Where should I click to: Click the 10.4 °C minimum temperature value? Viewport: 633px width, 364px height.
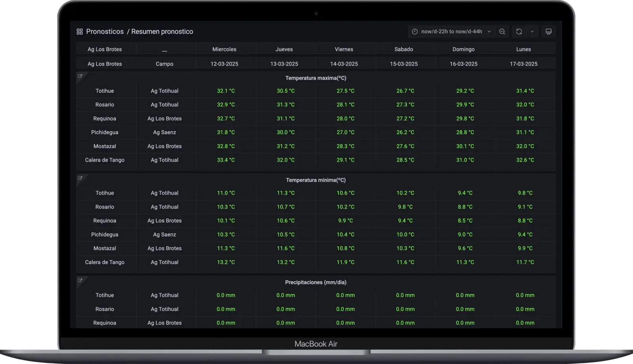[345, 235]
